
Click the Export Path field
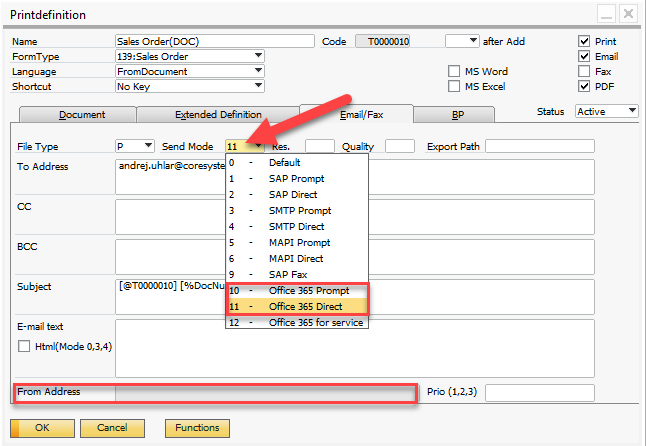tap(540, 146)
